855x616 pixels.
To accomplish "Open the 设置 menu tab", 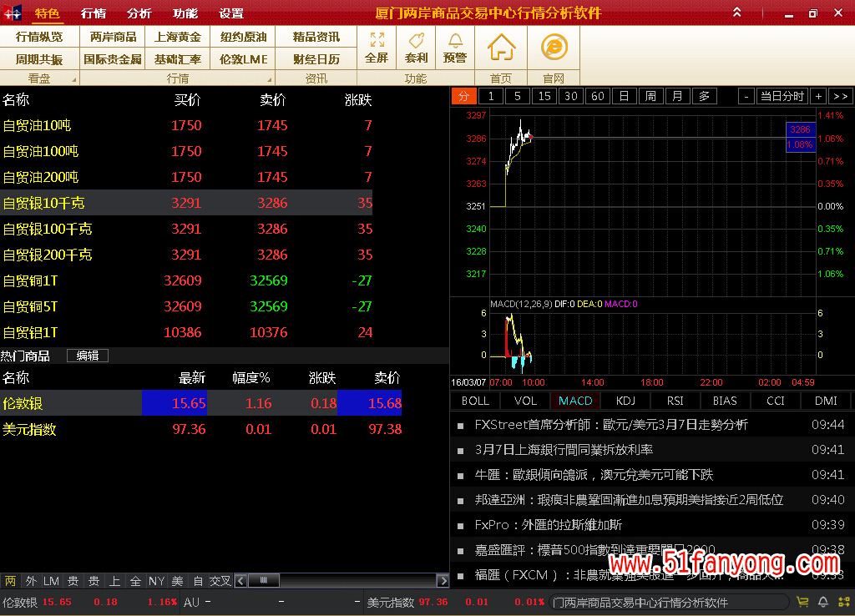I will (231, 13).
